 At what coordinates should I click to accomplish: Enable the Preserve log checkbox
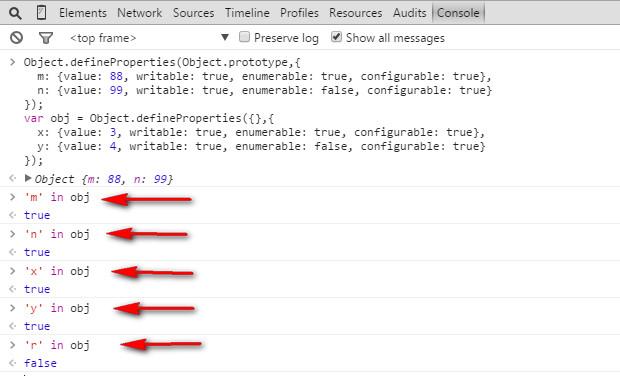coord(244,37)
